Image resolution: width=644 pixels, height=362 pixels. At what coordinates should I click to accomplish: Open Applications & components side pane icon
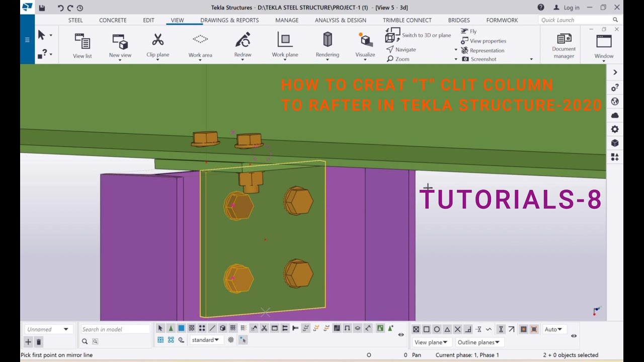[x=615, y=157]
